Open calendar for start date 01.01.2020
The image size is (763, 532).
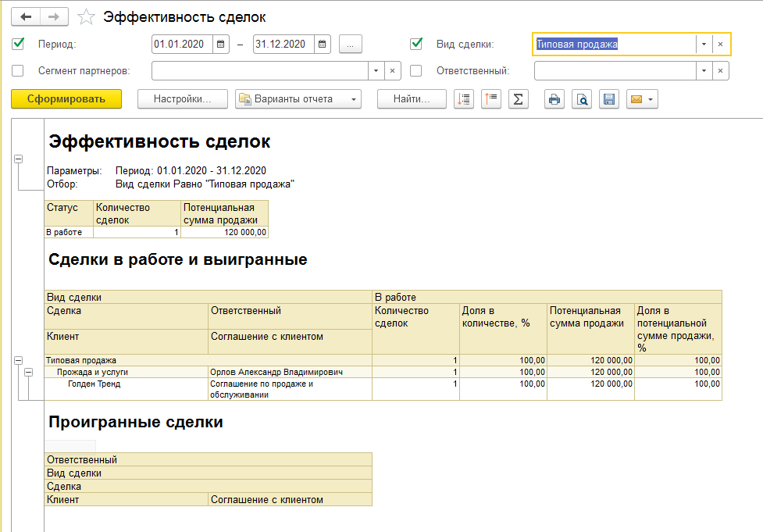pyautogui.click(x=221, y=45)
